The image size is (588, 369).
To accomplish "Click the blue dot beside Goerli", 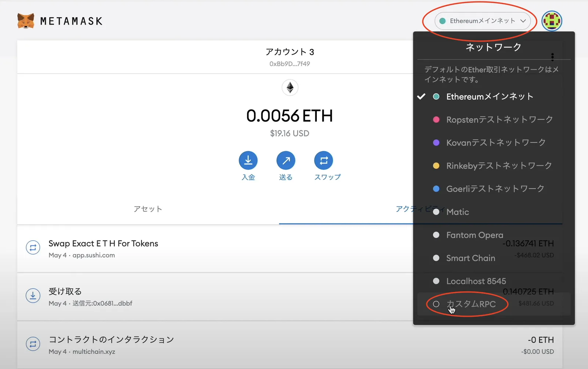I will tap(436, 189).
